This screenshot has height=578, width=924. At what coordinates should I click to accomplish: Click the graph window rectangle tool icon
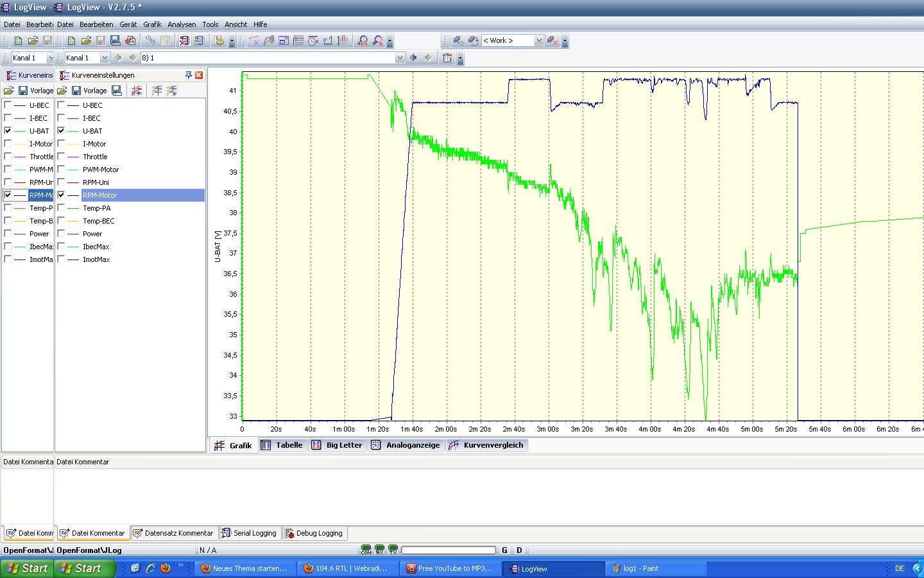tap(284, 40)
